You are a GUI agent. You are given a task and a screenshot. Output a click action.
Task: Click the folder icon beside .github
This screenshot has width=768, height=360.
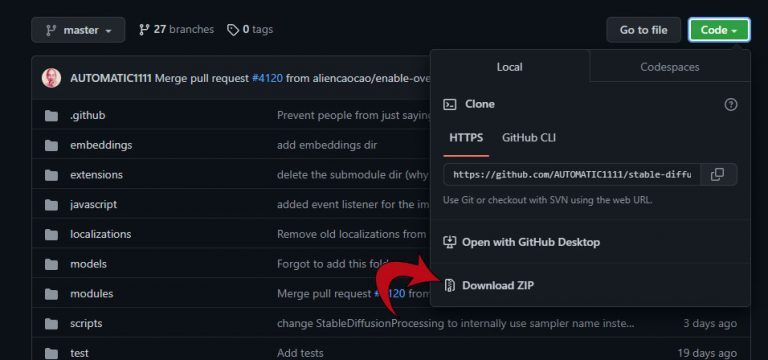51,116
